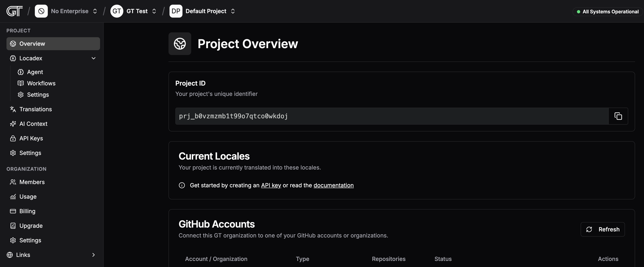Screen dimensions: 644x267
Task: Click the Translations language icon
Action: tap(13, 109)
